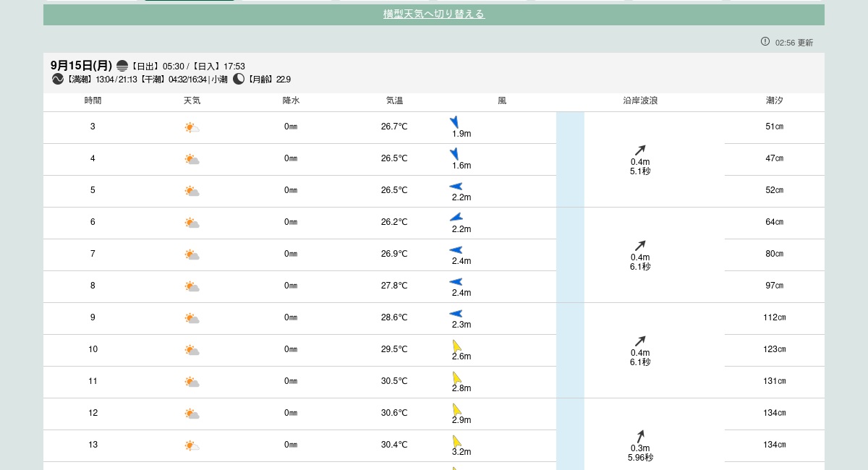Image resolution: width=868 pixels, height=470 pixels.
Task: Click the moon phase icon before 月齢
Action: [x=239, y=79]
